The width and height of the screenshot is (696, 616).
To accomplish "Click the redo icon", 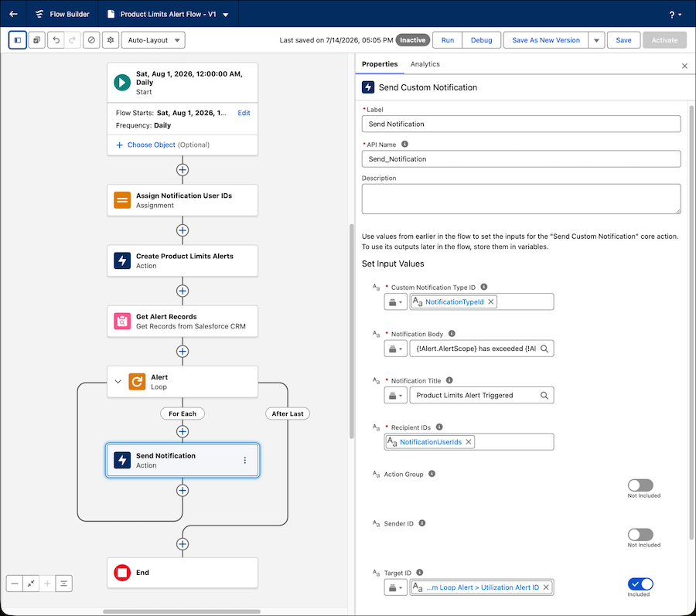I will 73,40.
